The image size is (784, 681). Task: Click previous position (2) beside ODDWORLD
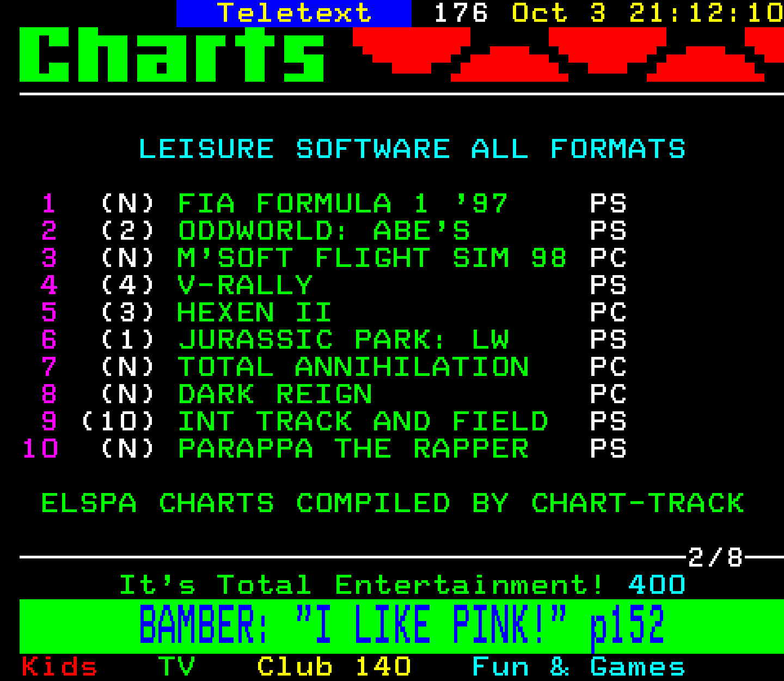coord(128,231)
